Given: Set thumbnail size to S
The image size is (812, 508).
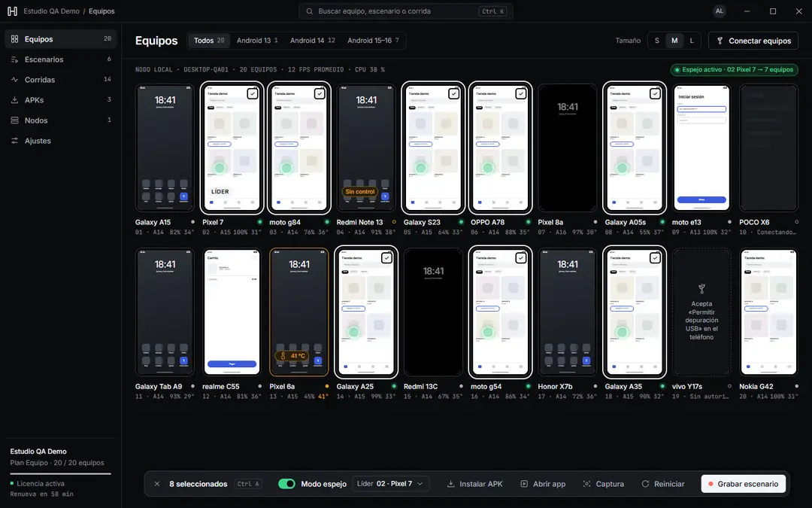Looking at the screenshot, I should click(x=657, y=41).
